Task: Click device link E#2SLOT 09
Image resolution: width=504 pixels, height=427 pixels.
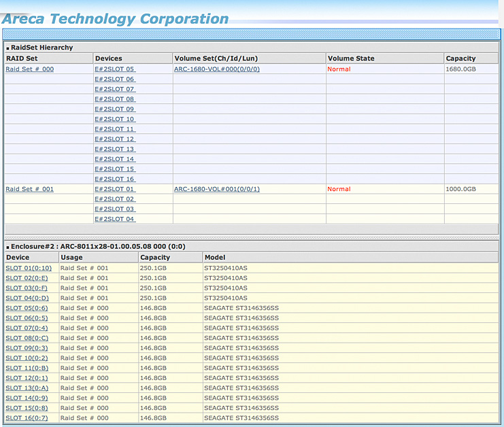Action: 115,109
